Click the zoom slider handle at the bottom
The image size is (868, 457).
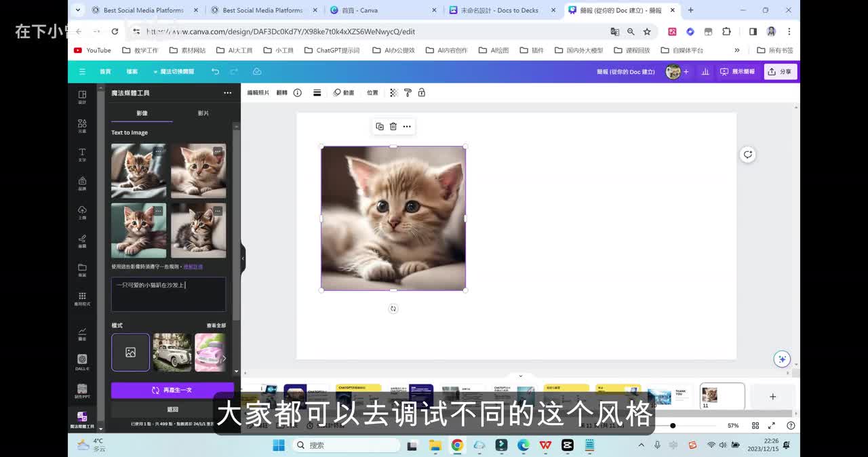point(673,426)
